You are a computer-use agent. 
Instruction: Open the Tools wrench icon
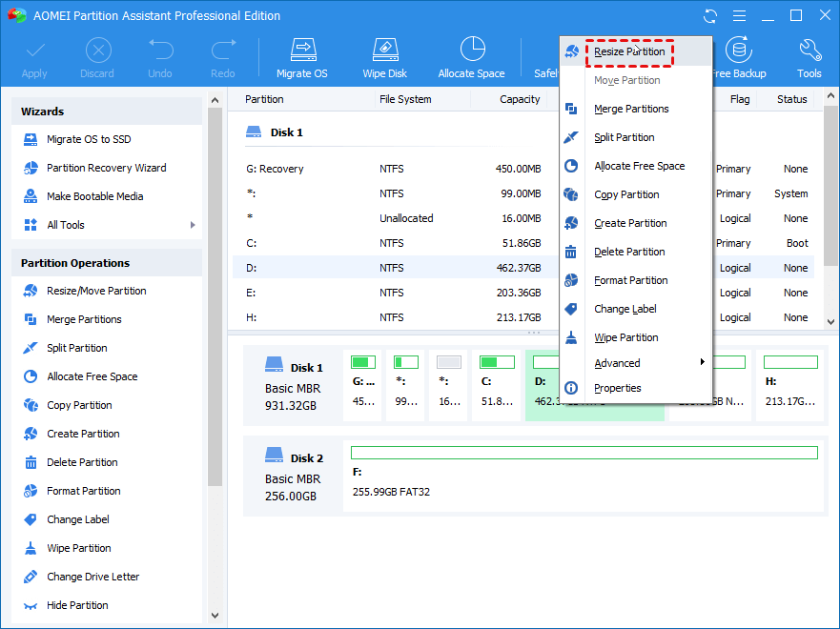(x=809, y=51)
